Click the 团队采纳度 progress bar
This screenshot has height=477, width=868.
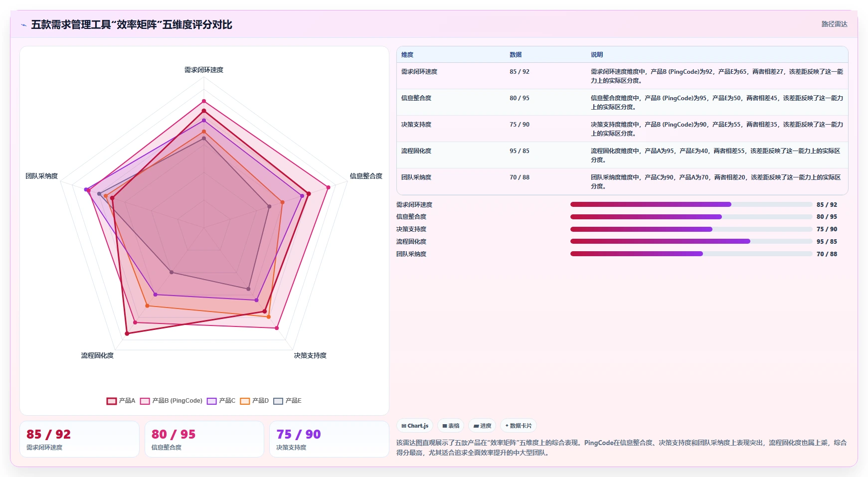692,254
